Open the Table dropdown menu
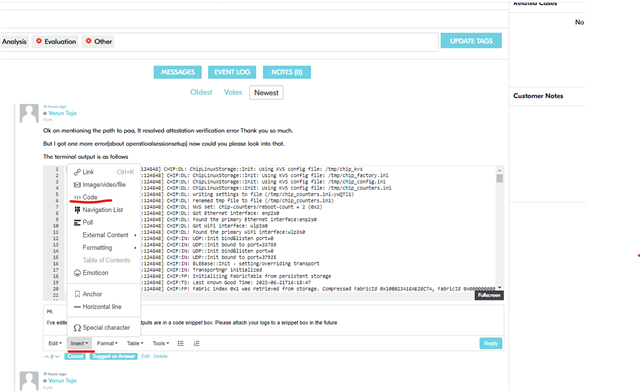640x392 pixels. (x=135, y=343)
